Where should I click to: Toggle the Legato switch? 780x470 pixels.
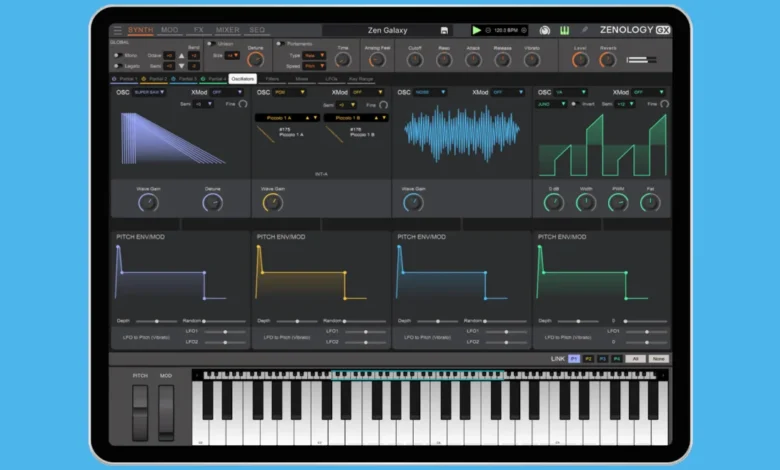click(x=117, y=67)
